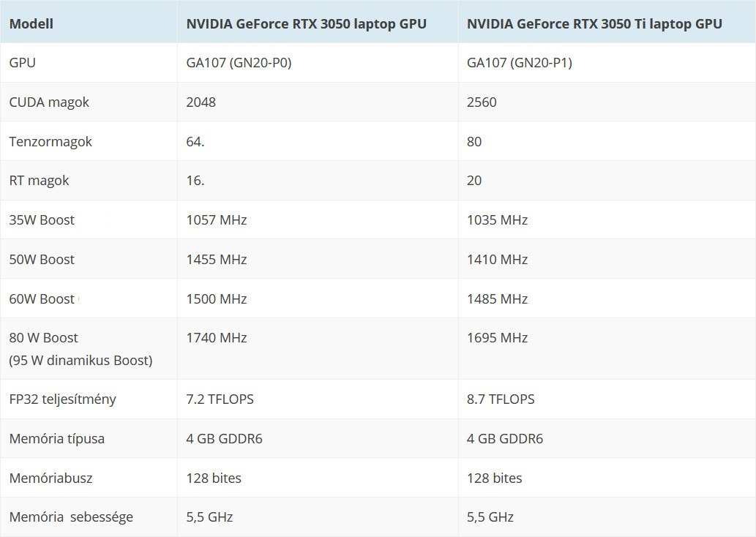Click the RTX 3050 Ti laptop GPU header
The width and height of the screenshot is (756, 537).
[x=594, y=23]
